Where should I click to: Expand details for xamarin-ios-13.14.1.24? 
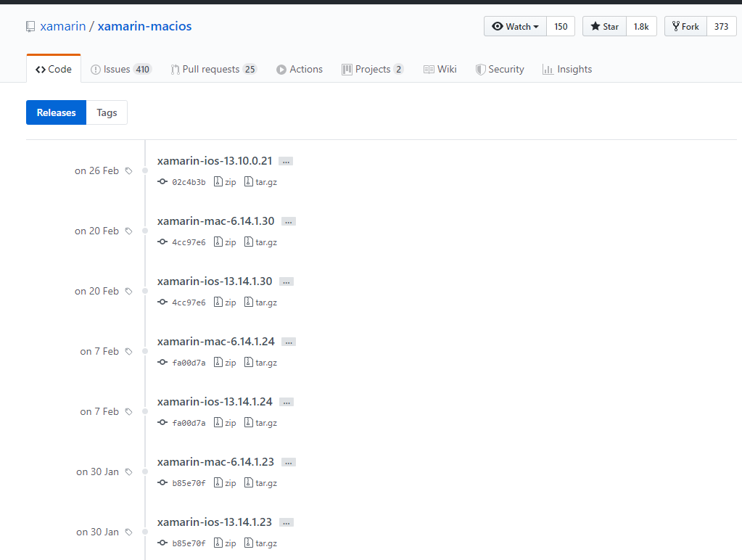coord(287,402)
